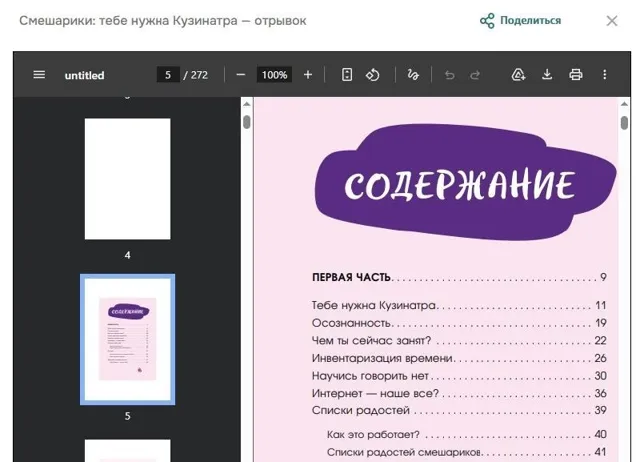Click the document scrollbar up arrow
This screenshot has height=462, width=640.
point(624,104)
